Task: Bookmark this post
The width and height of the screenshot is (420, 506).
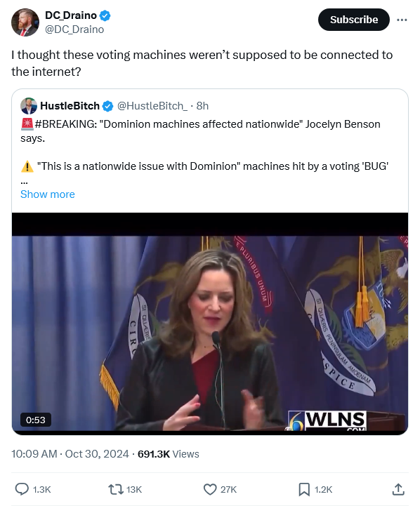Action: pyautogui.click(x=304, y=489)
